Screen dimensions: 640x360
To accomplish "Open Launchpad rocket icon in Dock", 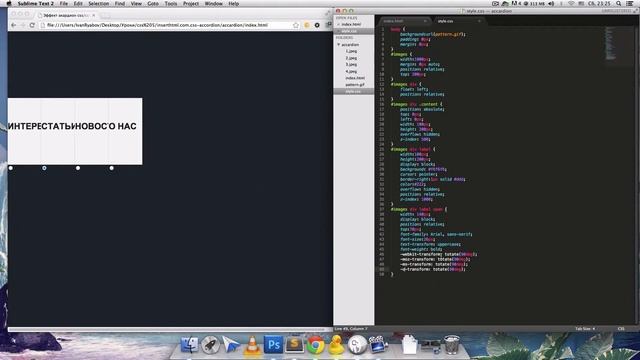I will [x=210, y=345].
